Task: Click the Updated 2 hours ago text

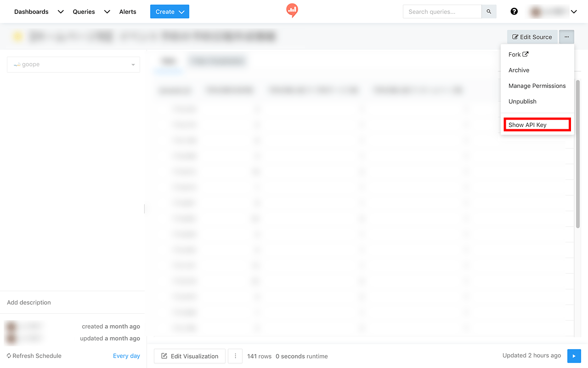Action: coord(531,355)
